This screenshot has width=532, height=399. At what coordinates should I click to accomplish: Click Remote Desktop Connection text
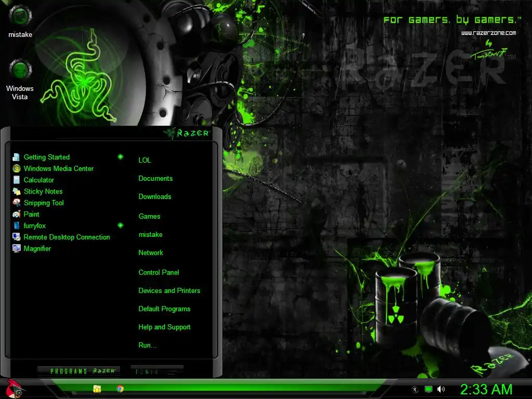[67, 237]
